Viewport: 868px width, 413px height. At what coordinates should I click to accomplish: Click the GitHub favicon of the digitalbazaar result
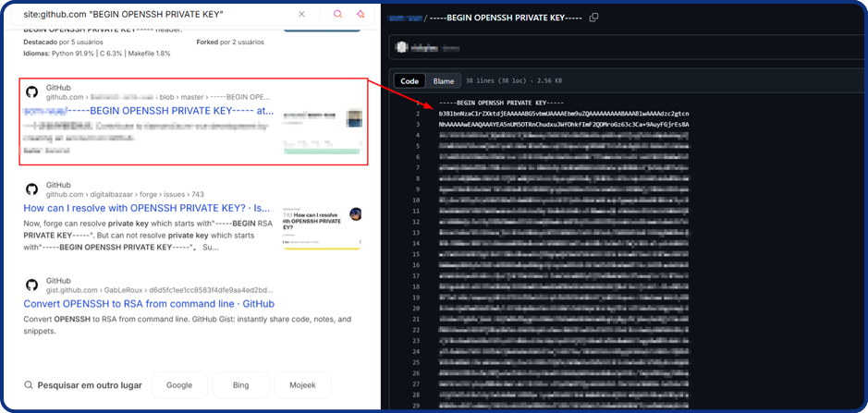pos(31,188)
